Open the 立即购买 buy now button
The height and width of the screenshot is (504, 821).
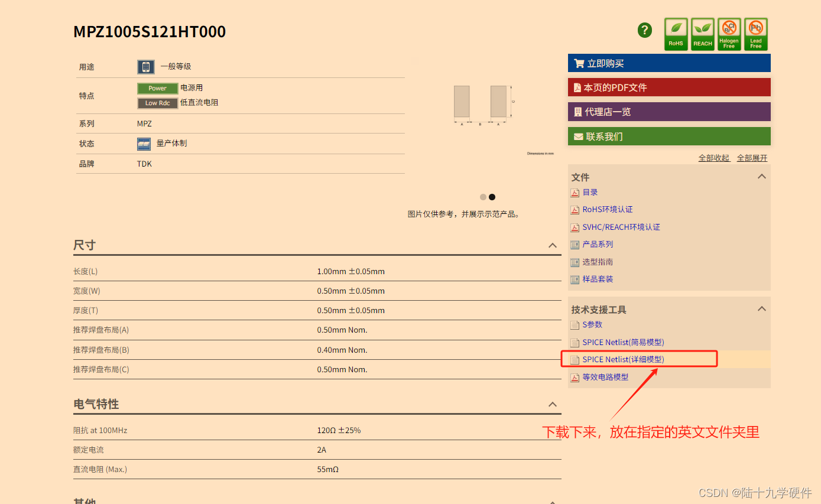[x=669, y=63]
